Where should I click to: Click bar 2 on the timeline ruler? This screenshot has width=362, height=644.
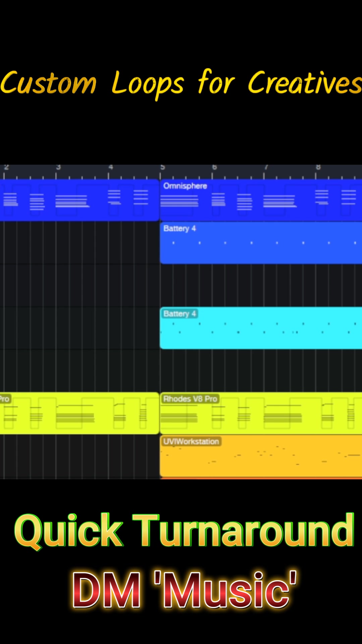(x=6, y=167)
